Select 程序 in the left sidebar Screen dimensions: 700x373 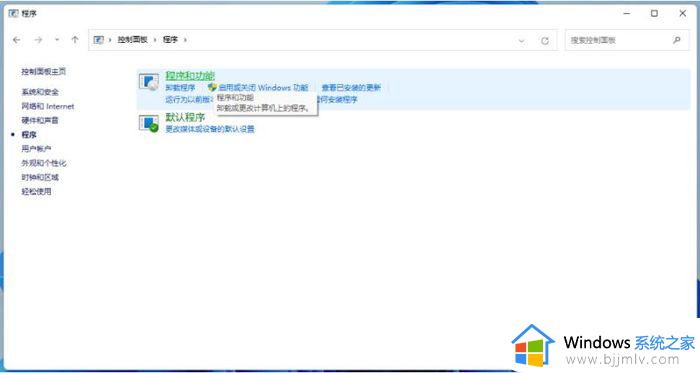click(x=29, y=135)
